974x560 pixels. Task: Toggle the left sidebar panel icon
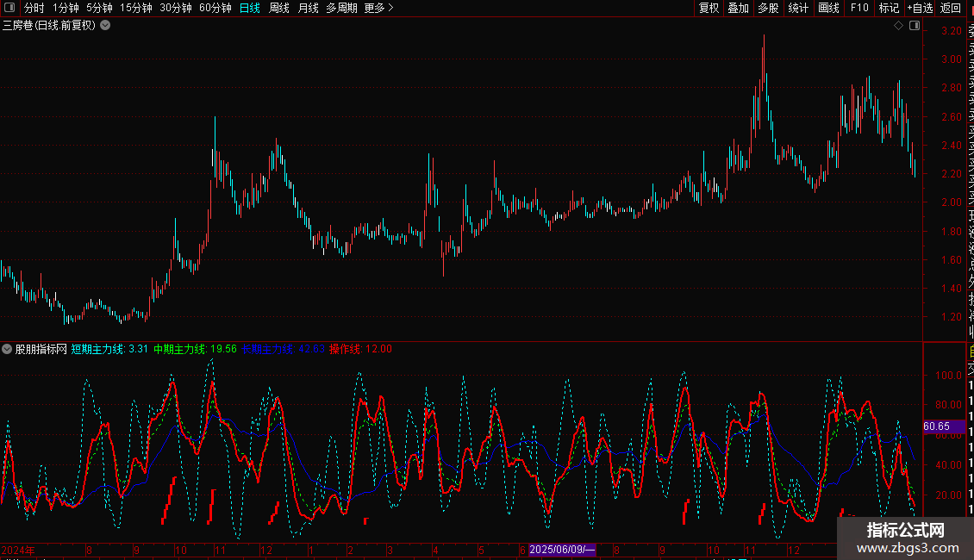coord(9,8)
